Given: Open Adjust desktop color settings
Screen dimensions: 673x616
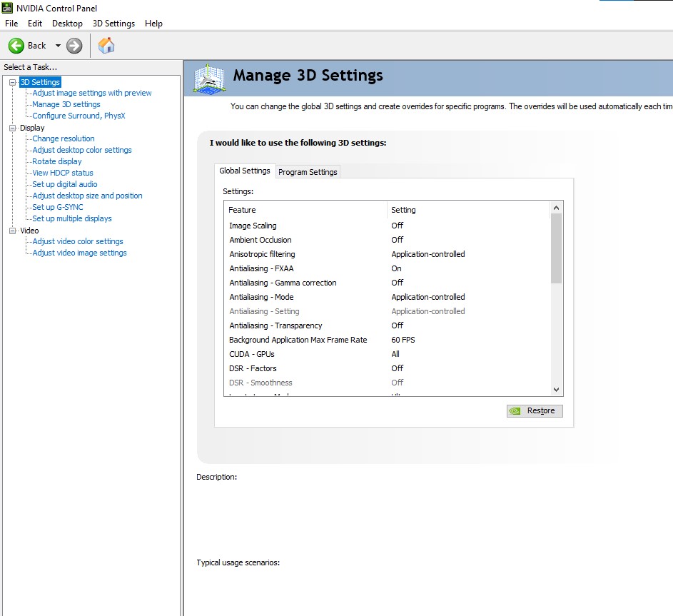Looking at the screenshot, I should point(82,150).
